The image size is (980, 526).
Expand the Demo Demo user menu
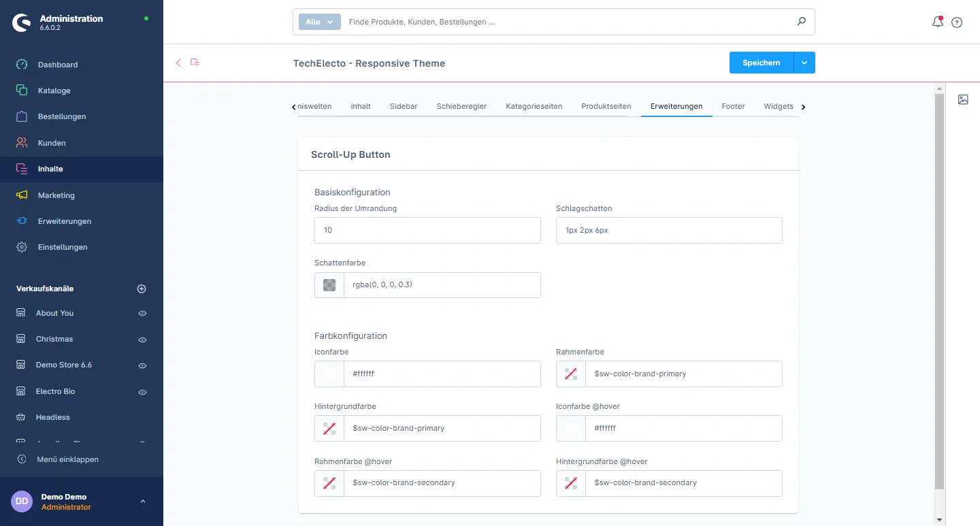(x=142, y=502)
